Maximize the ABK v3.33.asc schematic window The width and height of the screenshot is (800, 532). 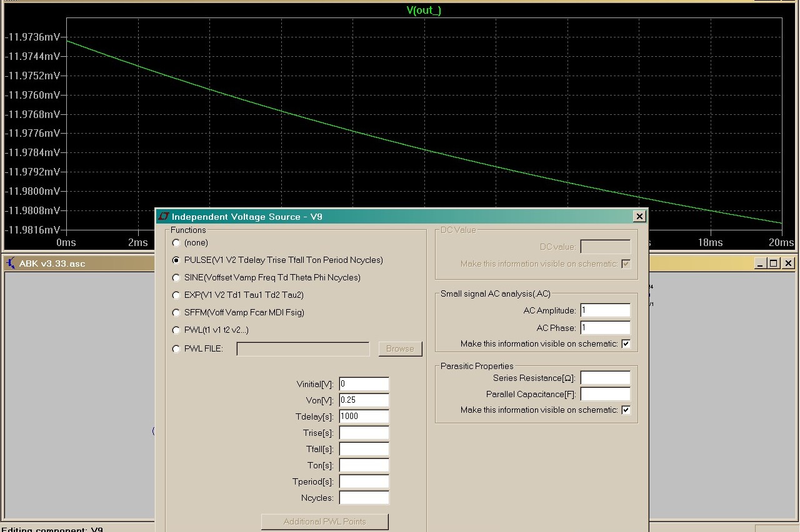tap(773, 264)
